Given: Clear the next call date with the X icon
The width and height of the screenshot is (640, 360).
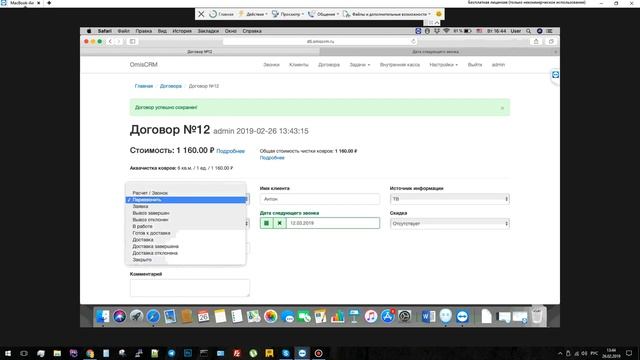Looking at the screenshot, I should pos(280,223).
